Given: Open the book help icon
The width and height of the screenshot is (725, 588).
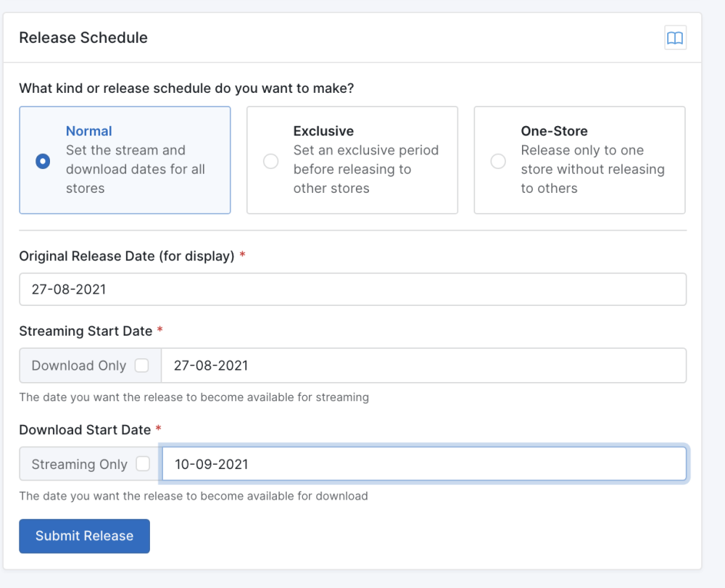Looking at the screenshot, I should [675, 38].
